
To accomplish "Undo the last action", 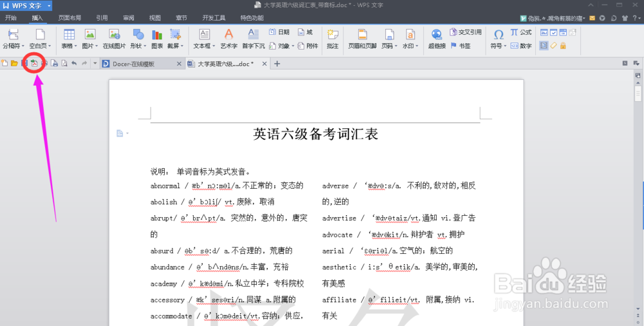I will pyautogui.click(x=74, y=63).
